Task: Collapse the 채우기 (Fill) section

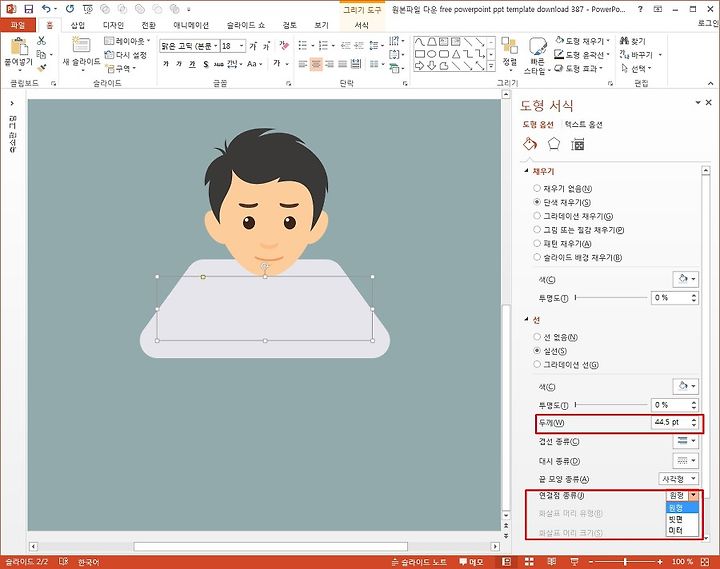Action: click(x=527, y=171)
